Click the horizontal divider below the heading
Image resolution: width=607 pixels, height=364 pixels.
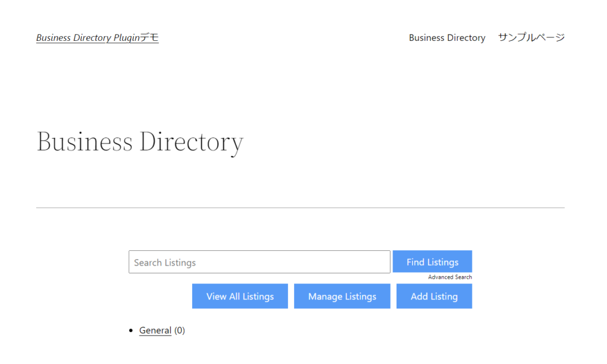[x=300, y=208]
